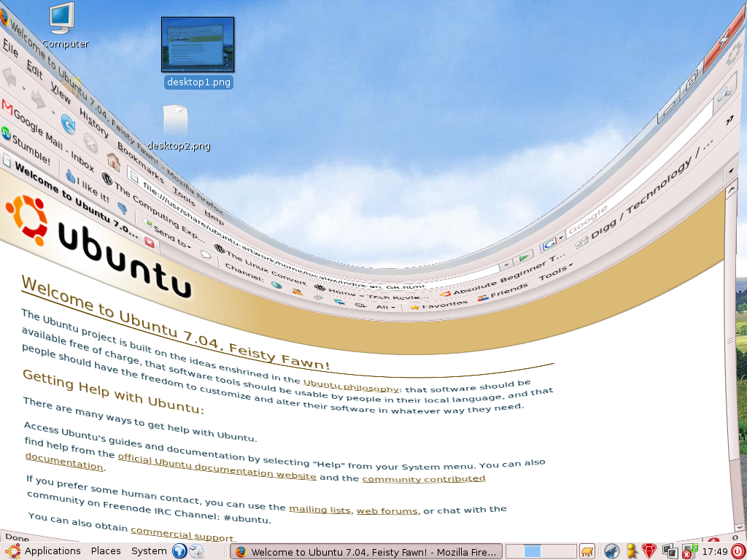Screen dimensions: 747x560
Task: Open the Edit menu in Firefox
Action: pyautogui.click(x=34, y=69)
